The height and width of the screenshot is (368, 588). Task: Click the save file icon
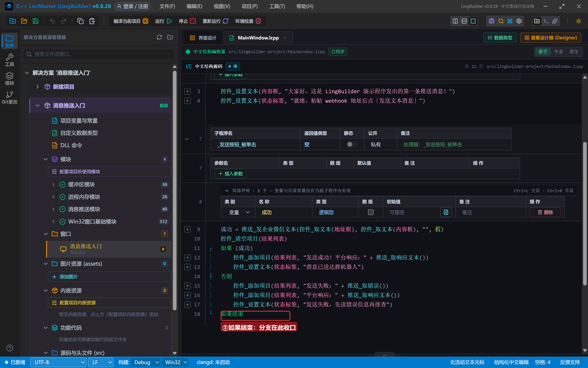click(36, 21)
